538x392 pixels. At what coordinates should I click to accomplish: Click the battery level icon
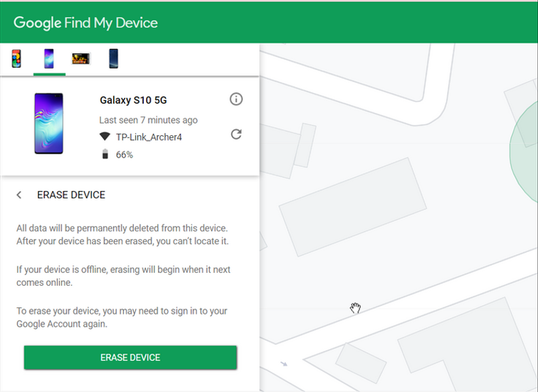coord(104,155)
